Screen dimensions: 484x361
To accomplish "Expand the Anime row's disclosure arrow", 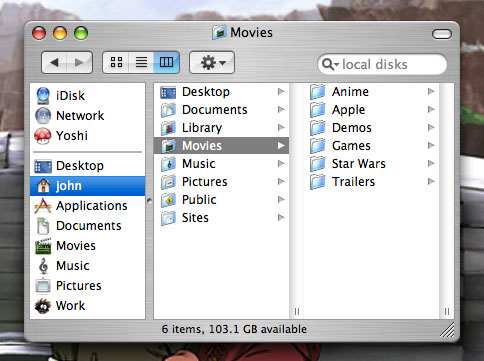I will pos(431,91).
